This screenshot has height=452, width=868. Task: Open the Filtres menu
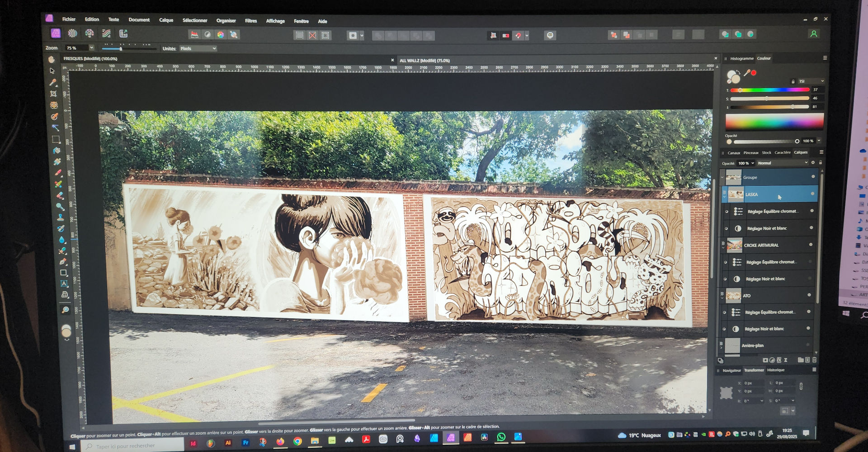coord(250,21)
